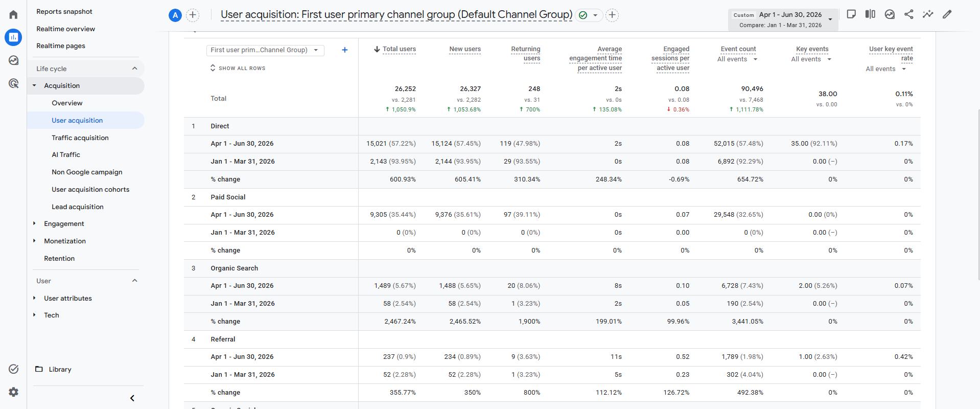Add secondary dimension with blue plus
980x409 pixels.
click(x=345, y=50)
